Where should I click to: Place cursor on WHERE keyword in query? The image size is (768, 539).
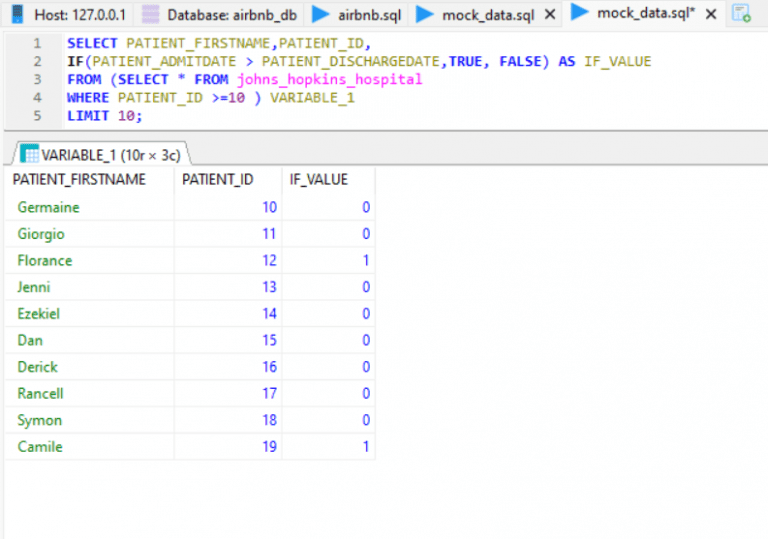click(88, 98)
